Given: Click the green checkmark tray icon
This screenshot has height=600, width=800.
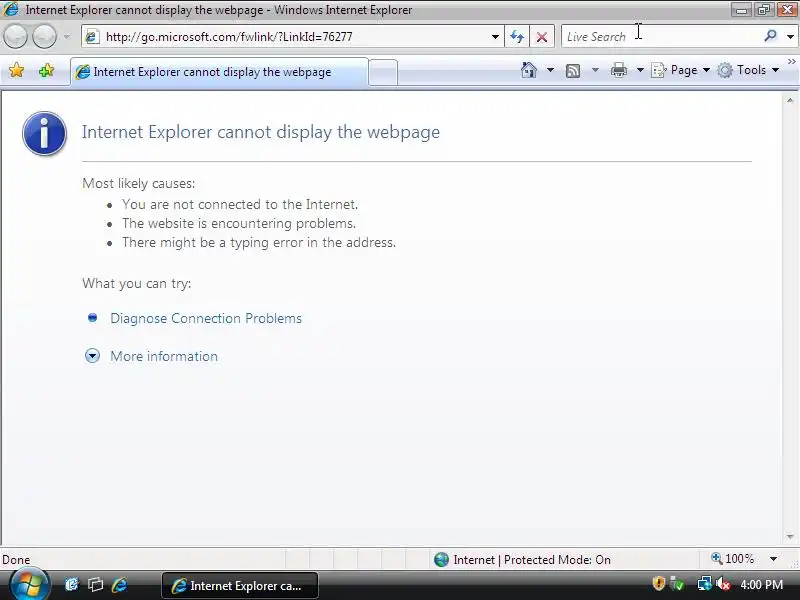Looking at the screenshot, I should click(678, 583).
